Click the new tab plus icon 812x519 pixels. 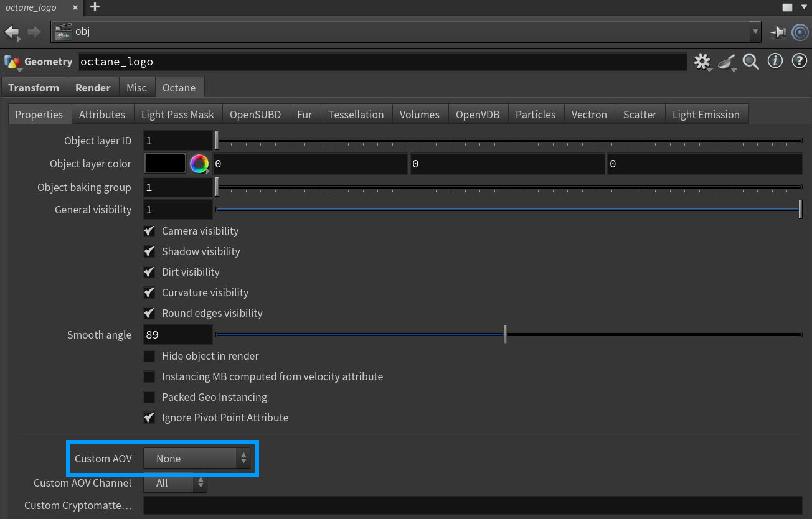click(x=95, y=7)
